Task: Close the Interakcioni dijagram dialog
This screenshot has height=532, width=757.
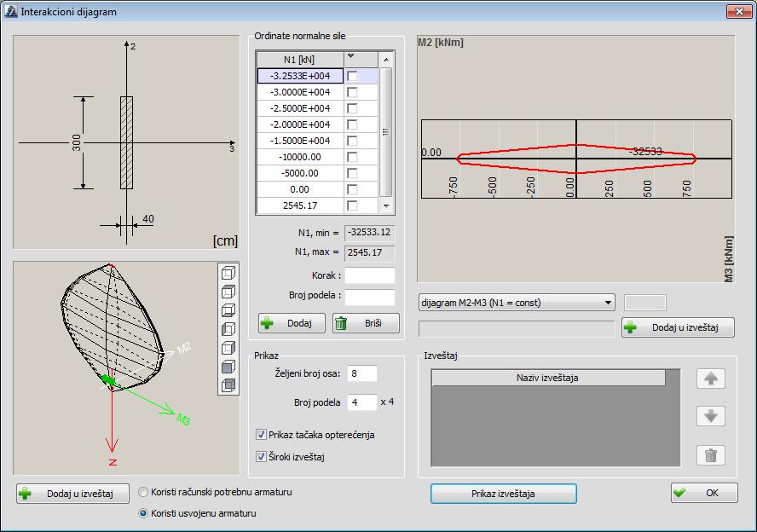Action: pos(738,11)
